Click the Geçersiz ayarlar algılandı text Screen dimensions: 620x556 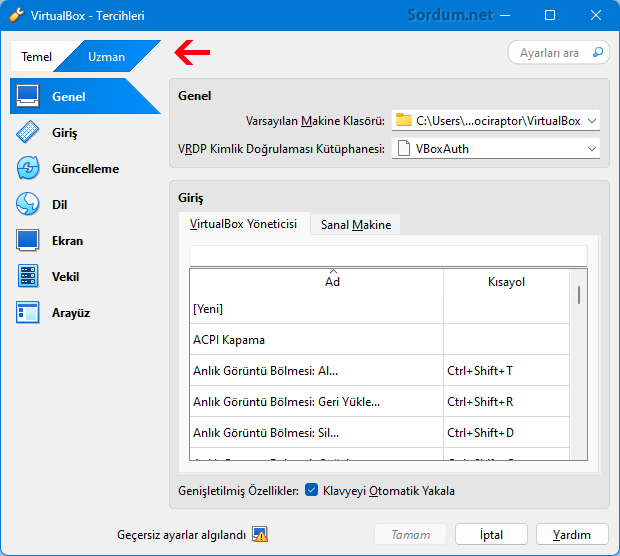pyautogui.click(x=181, y=534)
